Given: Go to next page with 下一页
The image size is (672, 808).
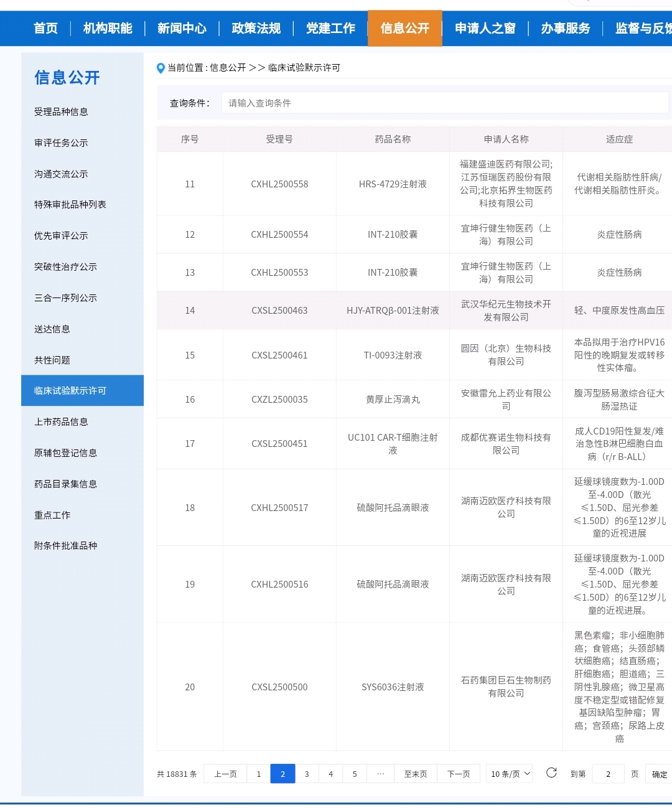Looking at the screenshot, I should coord(459,774).
